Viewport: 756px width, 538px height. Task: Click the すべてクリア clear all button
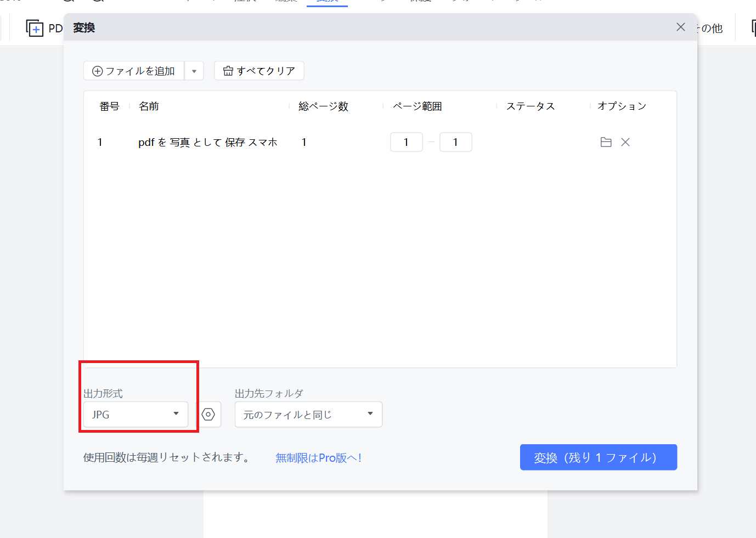pos(258,70)
